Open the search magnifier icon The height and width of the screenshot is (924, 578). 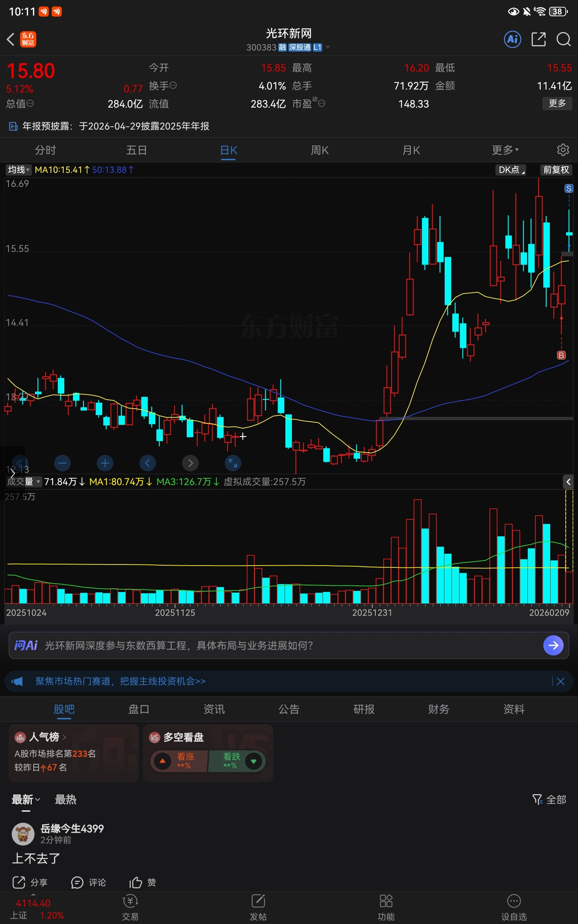(x=564, y=39)
